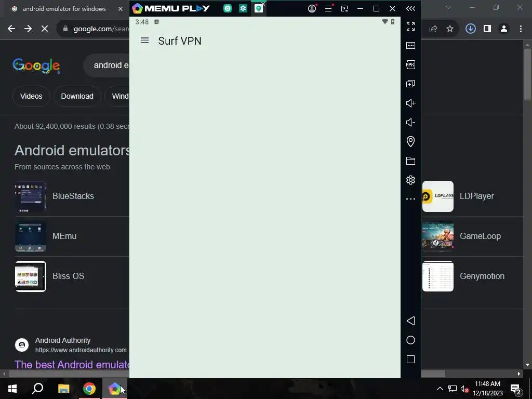The image size is (532, 399).
Task: Click the Google search box
Action: tap(106, 65)
